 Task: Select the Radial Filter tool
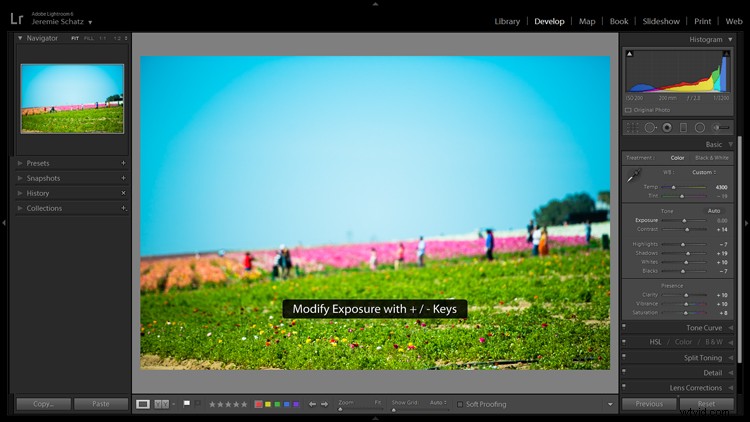click(x=700, y=128)
